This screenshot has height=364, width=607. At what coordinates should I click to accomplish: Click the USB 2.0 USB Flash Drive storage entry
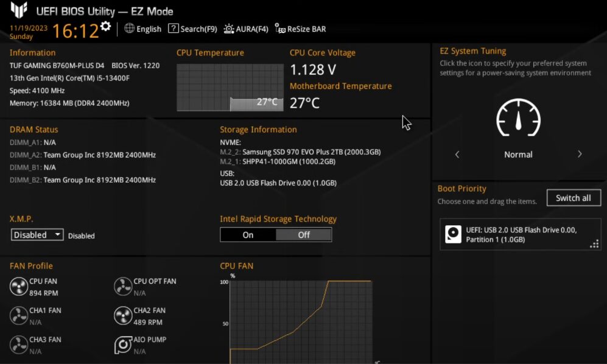[x=278, y=183]
